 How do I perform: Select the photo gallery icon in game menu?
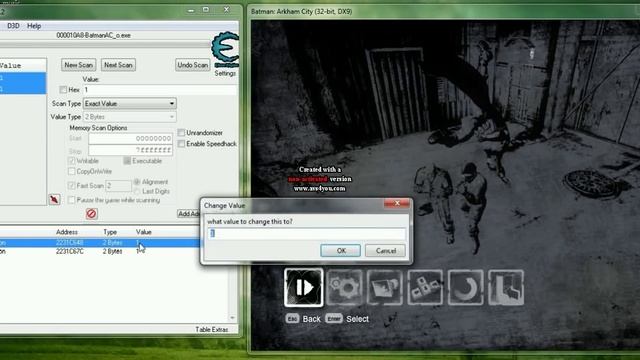[384, 287]
